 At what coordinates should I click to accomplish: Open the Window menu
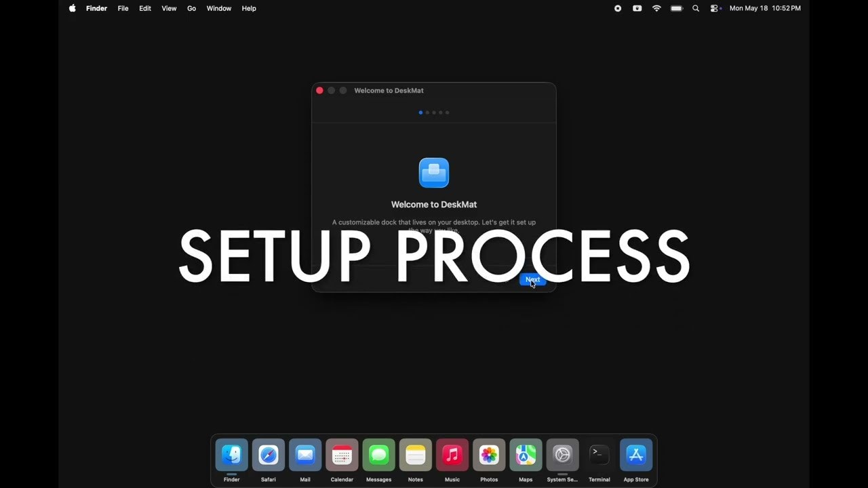[219, 8]
